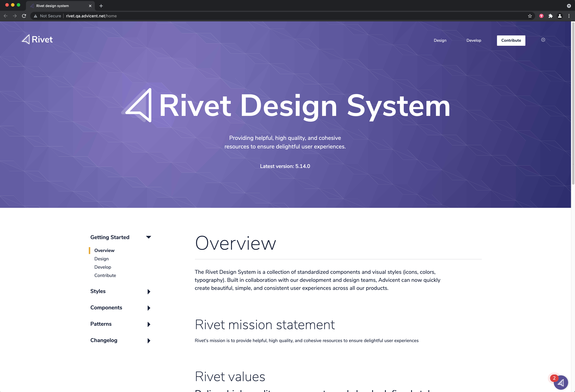Go forward in browser history
Viewport: 575px width, 392px height.
[x=15, y=16]
